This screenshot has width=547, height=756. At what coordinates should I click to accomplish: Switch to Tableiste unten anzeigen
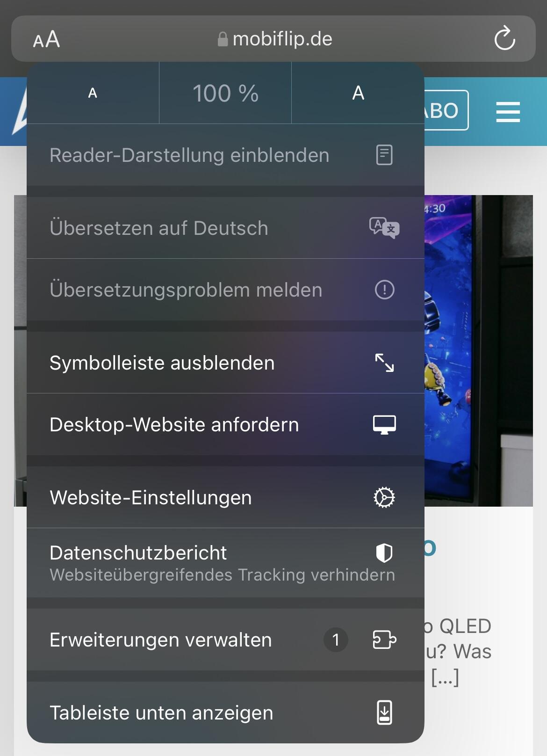click(161, 713)
